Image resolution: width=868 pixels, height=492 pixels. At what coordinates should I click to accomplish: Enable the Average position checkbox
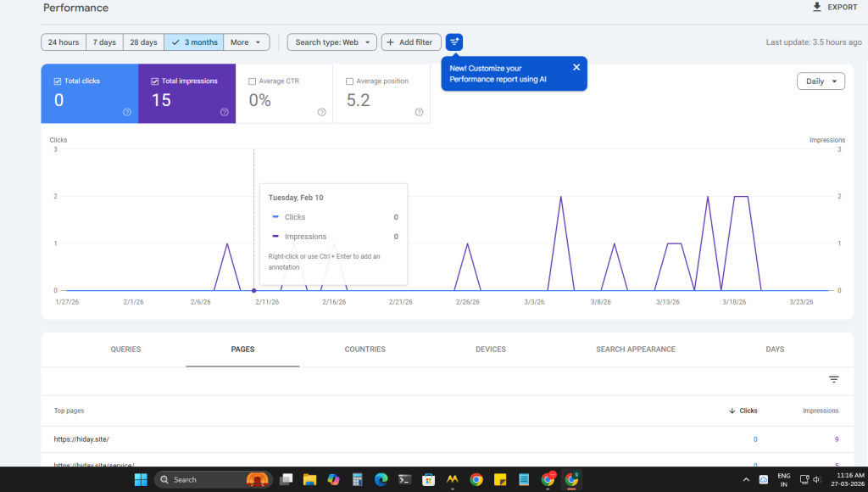coord(349,81)
